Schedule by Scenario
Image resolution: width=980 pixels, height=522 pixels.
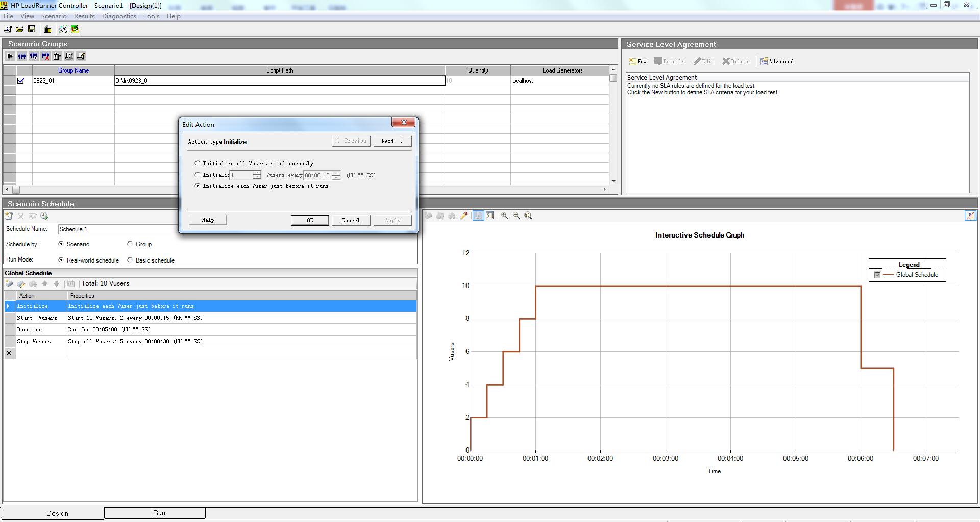tap(61, 244)
